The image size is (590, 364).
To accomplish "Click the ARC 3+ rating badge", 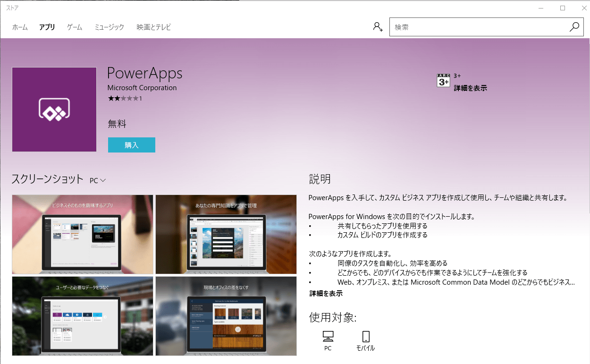I will pos(443,80).
